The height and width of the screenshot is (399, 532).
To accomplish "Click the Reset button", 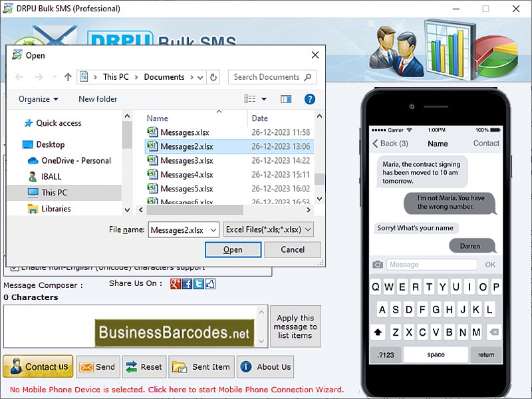I will [x=144, y=367].
